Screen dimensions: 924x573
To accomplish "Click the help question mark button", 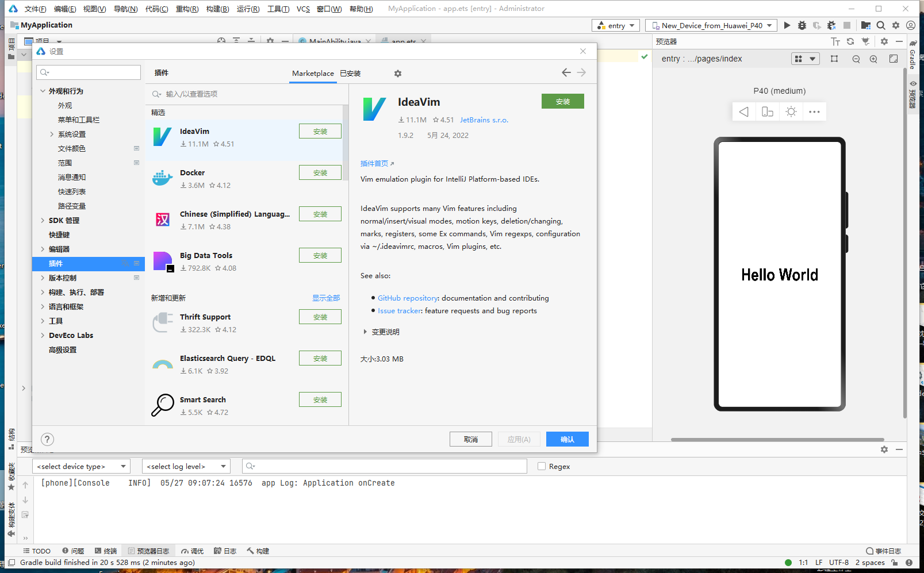I will [x=47, y=439].
